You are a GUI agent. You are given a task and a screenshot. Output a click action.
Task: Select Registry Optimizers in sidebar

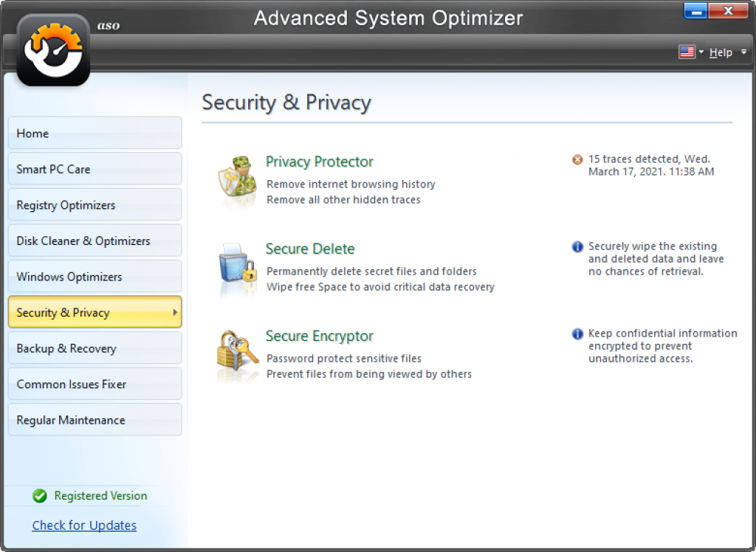point(95,205)
